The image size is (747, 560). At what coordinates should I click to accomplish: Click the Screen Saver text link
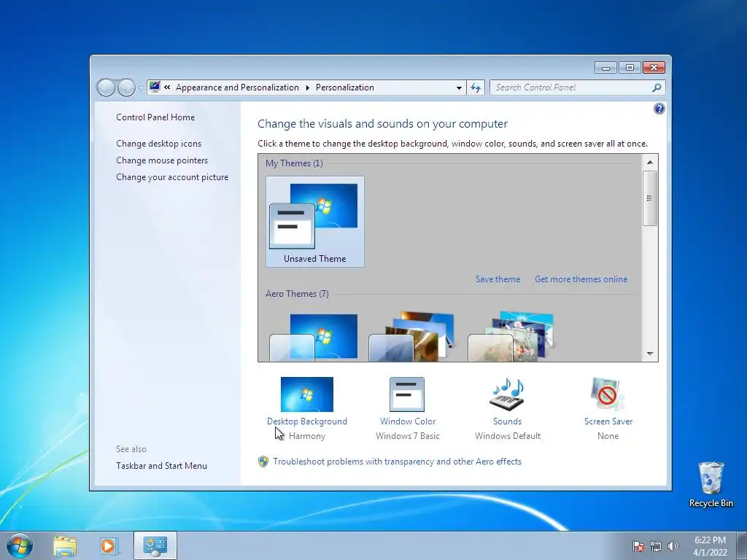[x=608, y=421]
